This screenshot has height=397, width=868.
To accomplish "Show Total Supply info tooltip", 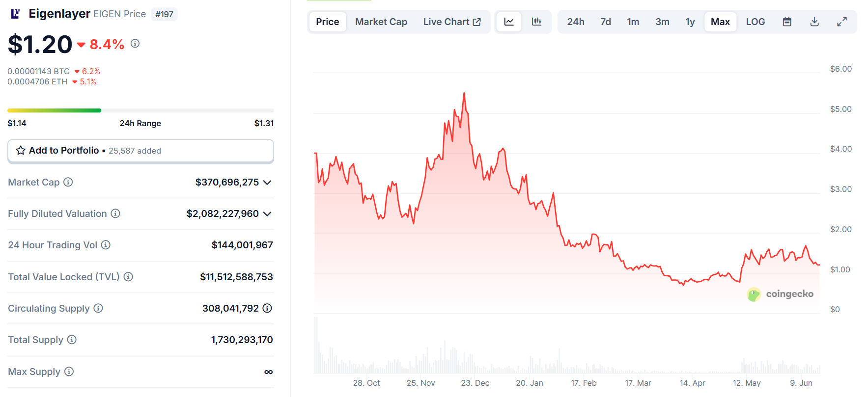I will tap(72, 340).
